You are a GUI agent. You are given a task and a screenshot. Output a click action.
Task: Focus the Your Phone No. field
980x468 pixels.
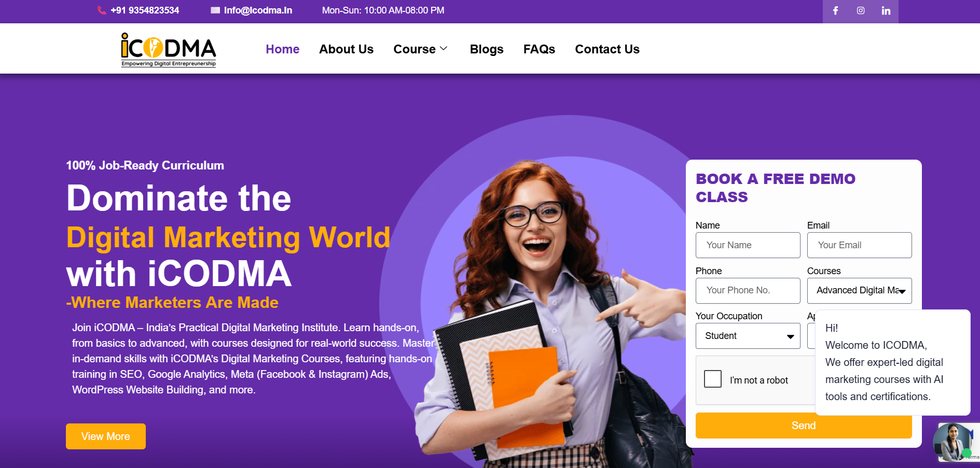[748, 291]
